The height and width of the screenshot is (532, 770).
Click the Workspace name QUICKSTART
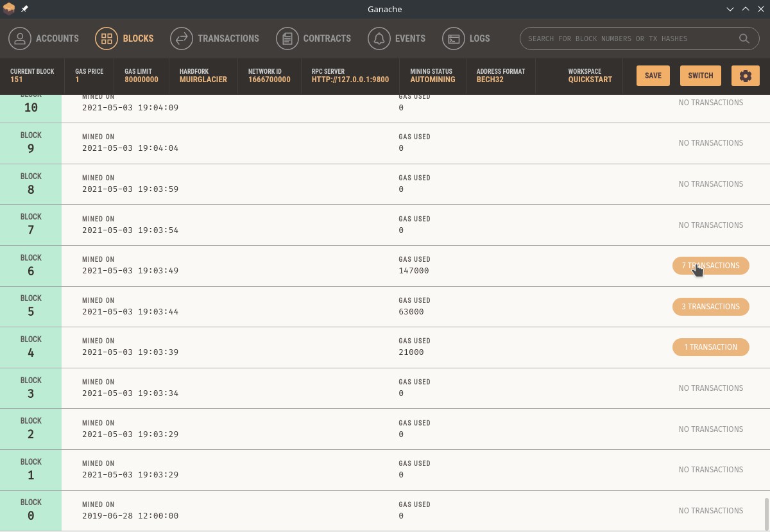tap(590, 80)
